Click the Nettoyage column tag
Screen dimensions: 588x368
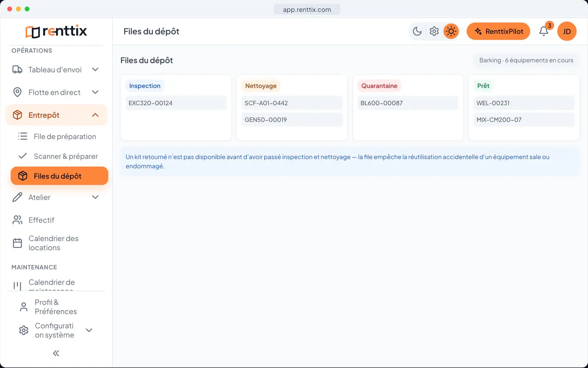click(261, 86)
